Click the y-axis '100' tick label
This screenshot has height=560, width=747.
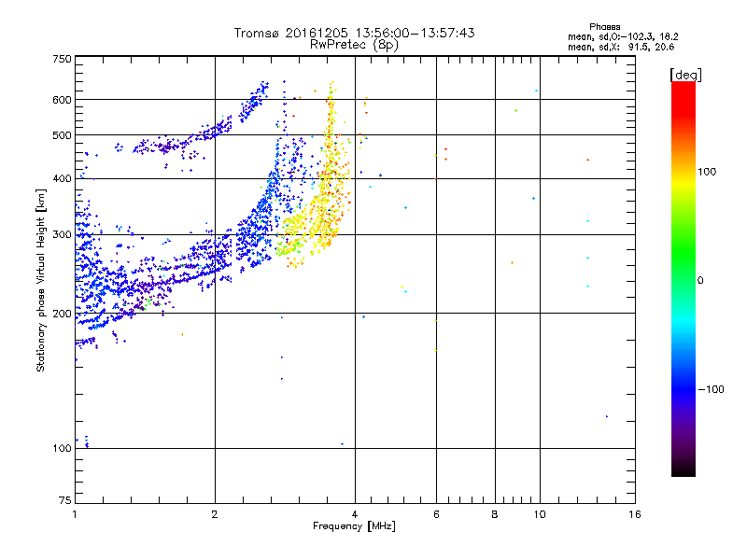[x=63, y=448]
